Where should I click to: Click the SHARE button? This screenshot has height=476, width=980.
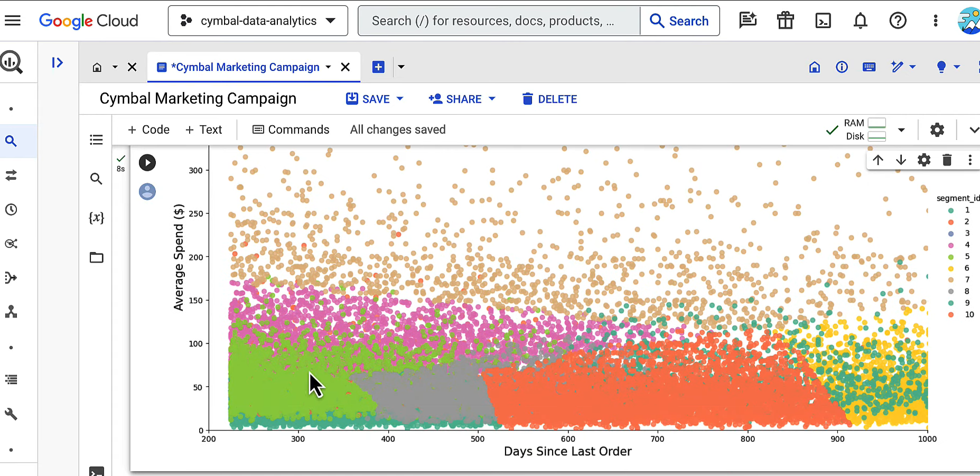tap(455, 99)
